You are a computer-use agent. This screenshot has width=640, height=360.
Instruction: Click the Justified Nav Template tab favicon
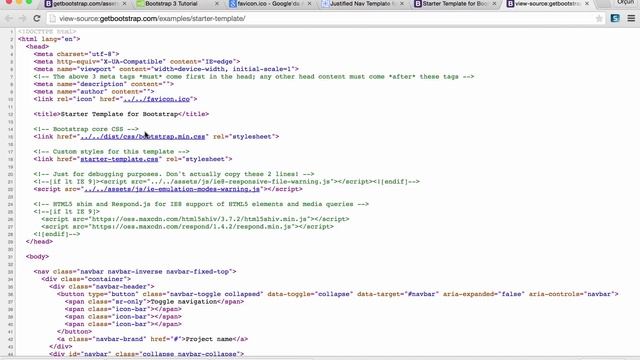tap(325, 4)
